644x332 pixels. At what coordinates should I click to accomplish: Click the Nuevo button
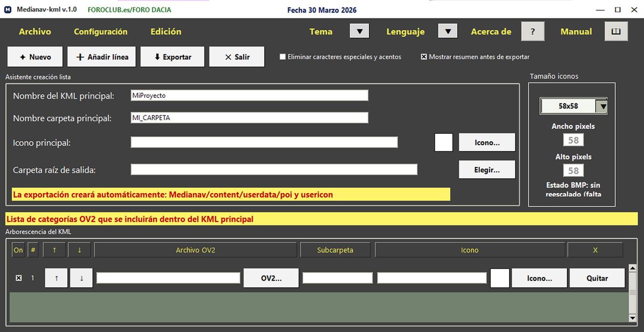35,57
